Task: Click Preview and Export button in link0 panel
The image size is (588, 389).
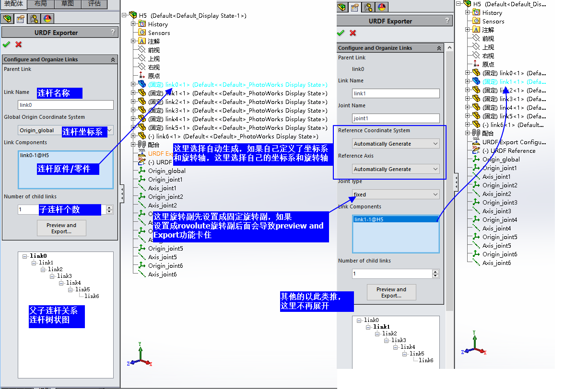Action: (x=61, y=228)
